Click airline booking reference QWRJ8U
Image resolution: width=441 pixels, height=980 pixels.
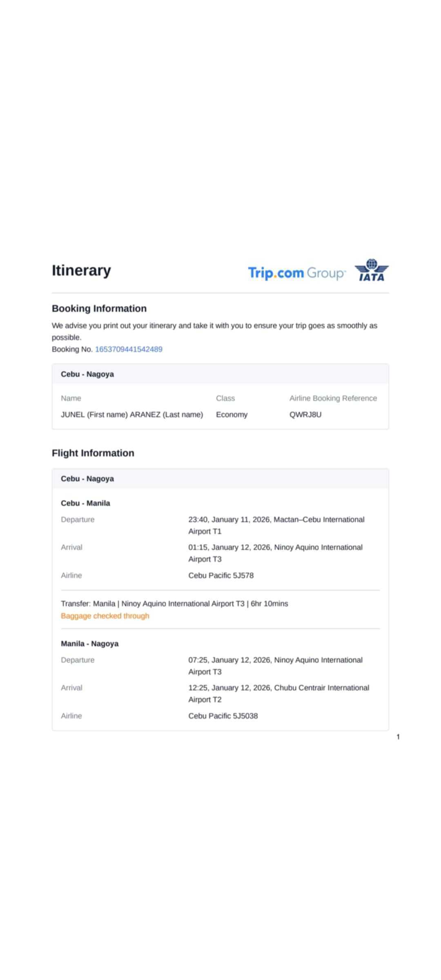pyautogui.click(x=305, y=414)
